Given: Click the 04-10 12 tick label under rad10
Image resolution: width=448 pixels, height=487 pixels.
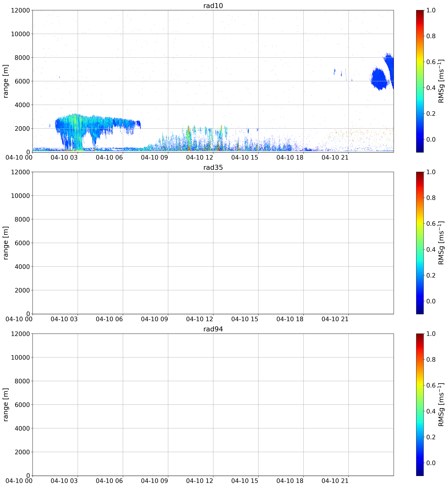Looking at the screenshot, I should [x=200, y=158].
